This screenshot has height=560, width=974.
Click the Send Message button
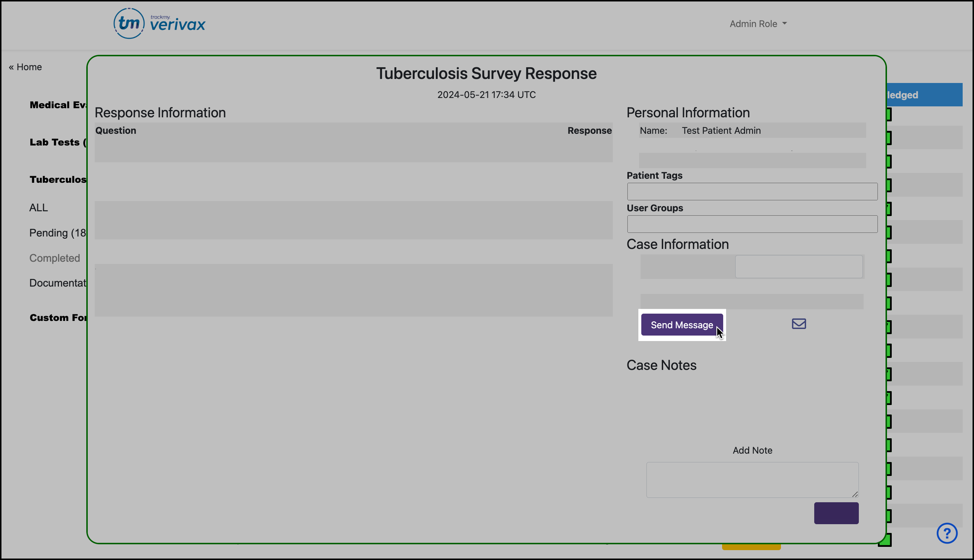point(681,325)
